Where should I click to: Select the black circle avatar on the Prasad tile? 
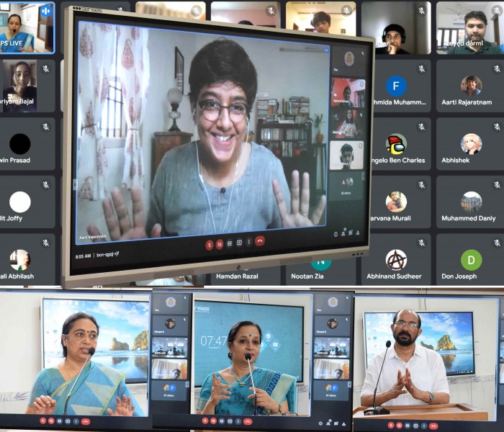[20, 144]
